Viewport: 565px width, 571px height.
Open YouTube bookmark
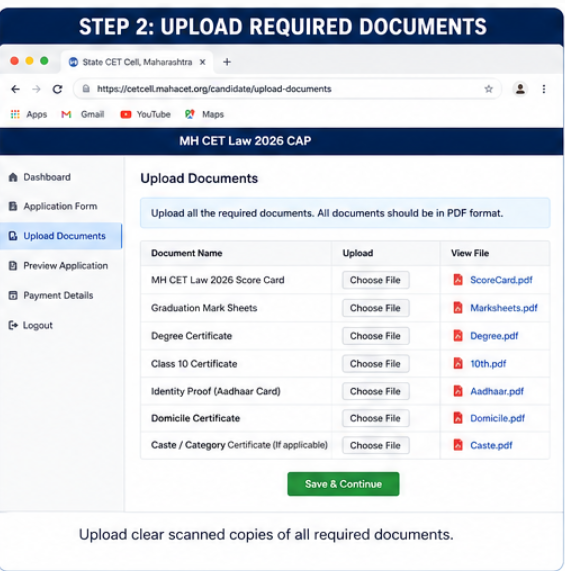coord(145,114)
